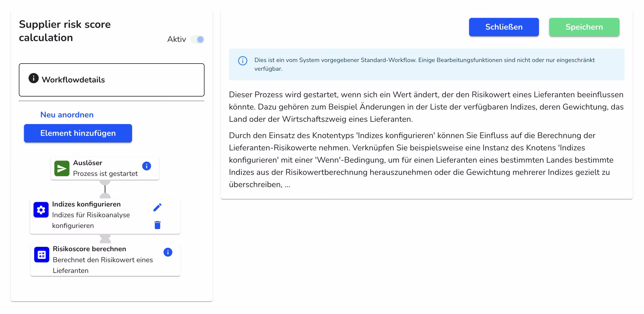Delete Indizes konfigurieren using the trash icon
The image size is (644, 314).
click(157, 225)
